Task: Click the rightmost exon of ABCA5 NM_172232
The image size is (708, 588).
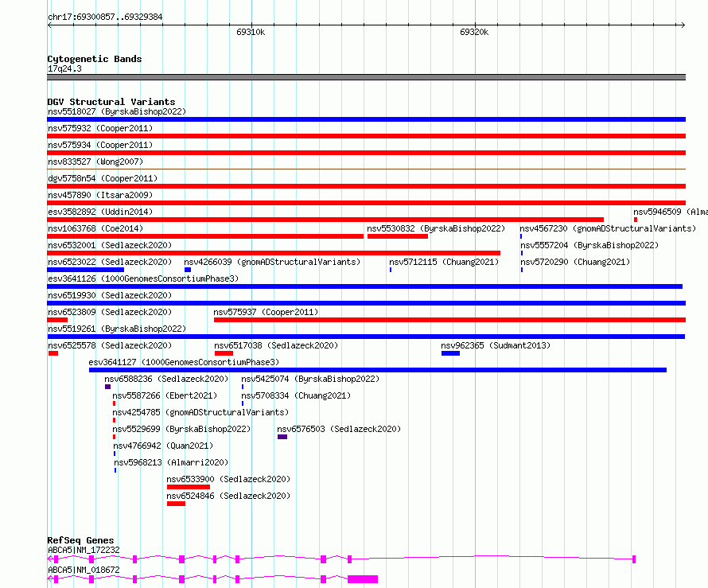Action: click(x=634, y=559)
